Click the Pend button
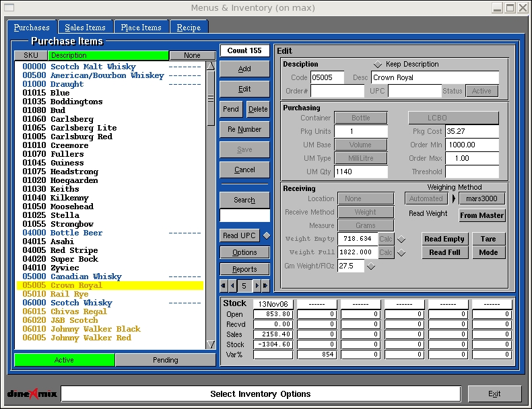532x409 pixels. pos(231,109)
